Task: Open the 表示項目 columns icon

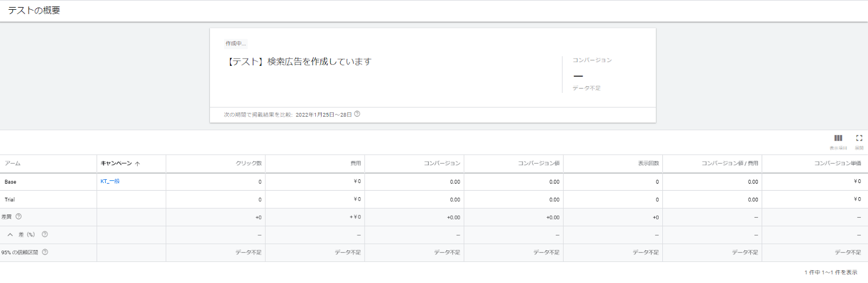Action: click(x=838, y=139)
